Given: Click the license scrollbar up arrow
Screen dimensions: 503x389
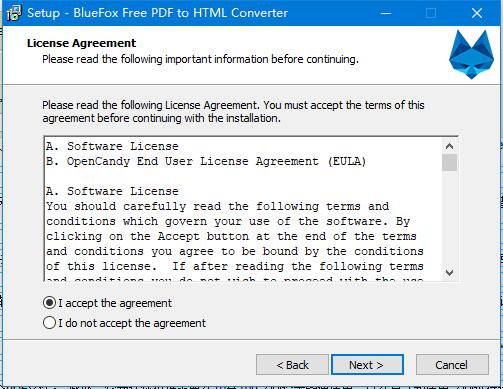Looking at the screenshot, I should tap(449, 146).
